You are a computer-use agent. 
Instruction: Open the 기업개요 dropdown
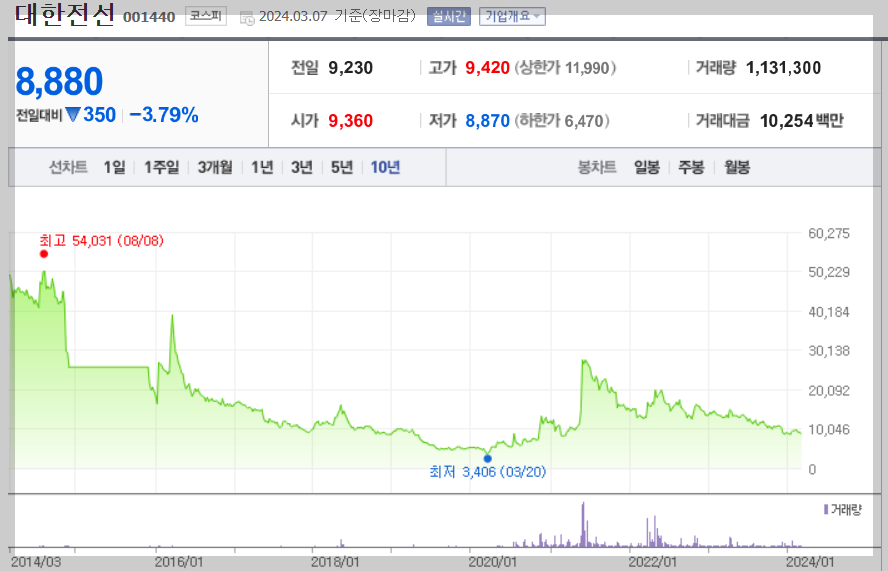pos(513,16)
